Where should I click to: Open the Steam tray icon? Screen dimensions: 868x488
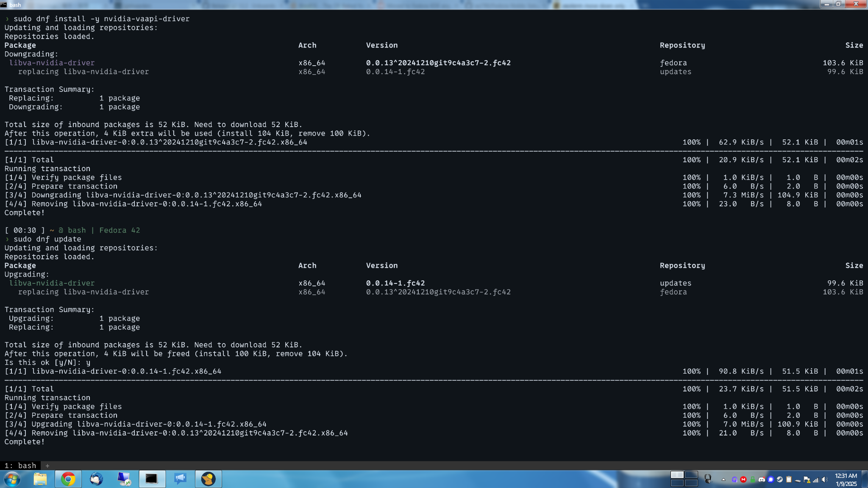(x=779, y=480)
